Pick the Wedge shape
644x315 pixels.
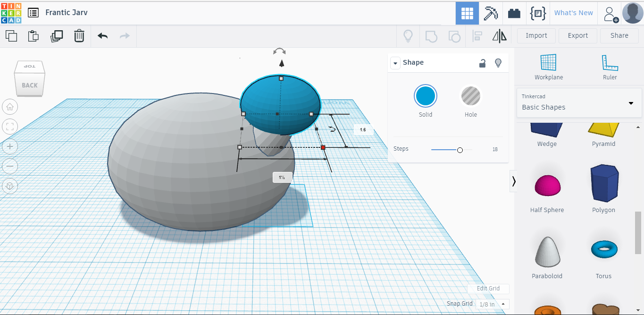point(547,135)
